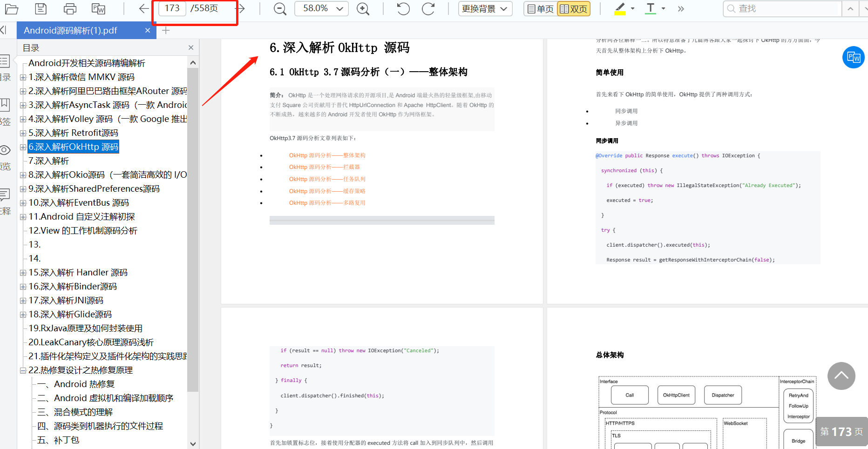Image resolution: width=868 pixels, height=449 pixels.
Task: Open the 更换背景 background dropdown
Action: [x=485, y=8]
